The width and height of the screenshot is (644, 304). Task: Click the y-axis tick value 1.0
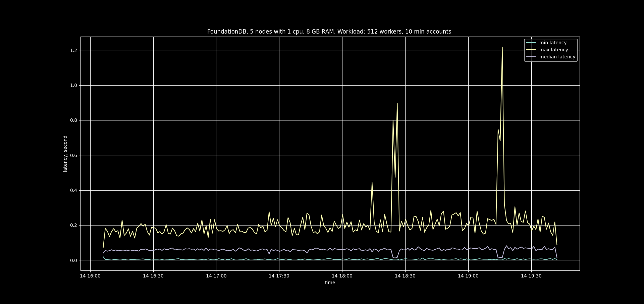point(73,85)
